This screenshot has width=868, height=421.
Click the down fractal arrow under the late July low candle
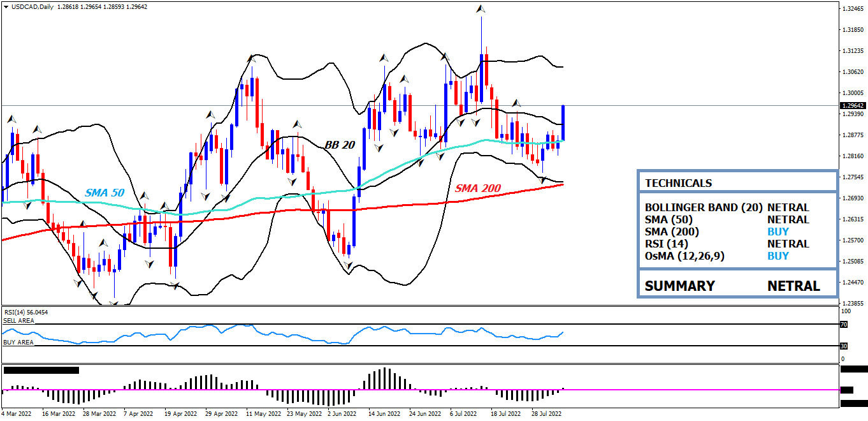click(543, 181)
